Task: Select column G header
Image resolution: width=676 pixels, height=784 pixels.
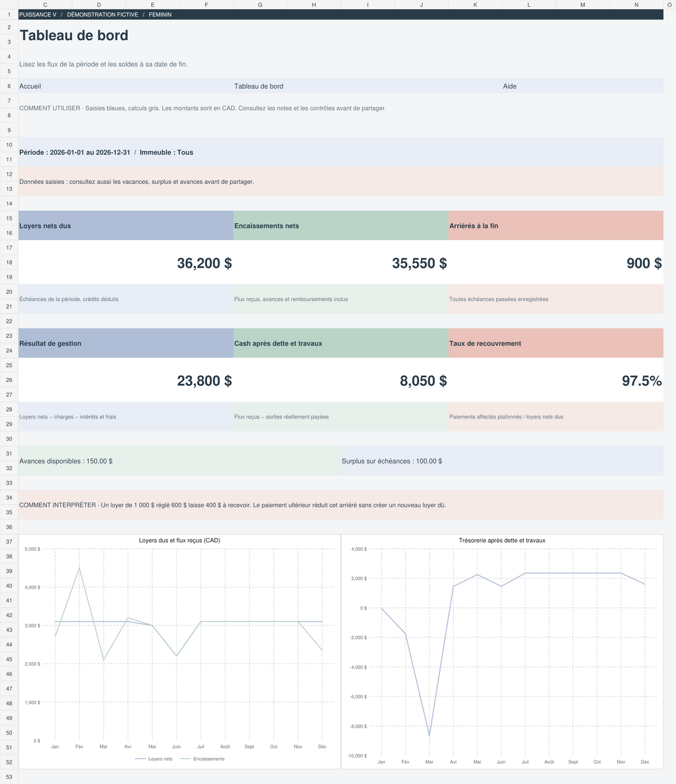Action: tap(260, 5)
